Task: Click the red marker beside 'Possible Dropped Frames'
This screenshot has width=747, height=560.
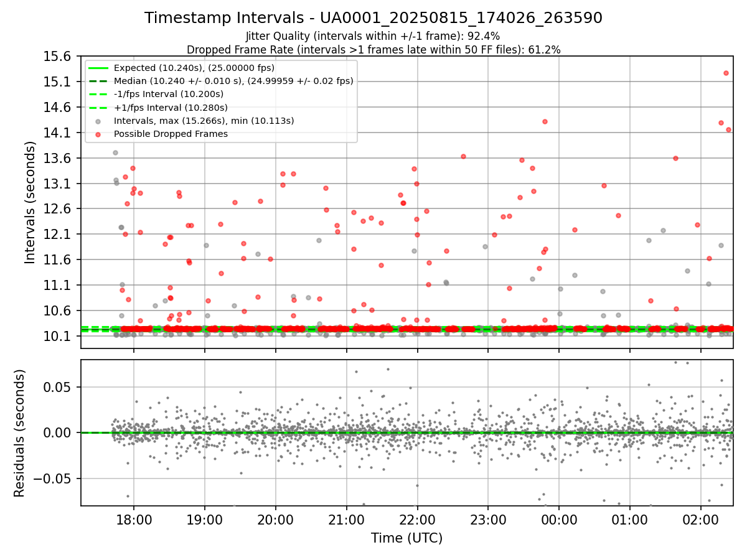Action: [x=99, y=134]
